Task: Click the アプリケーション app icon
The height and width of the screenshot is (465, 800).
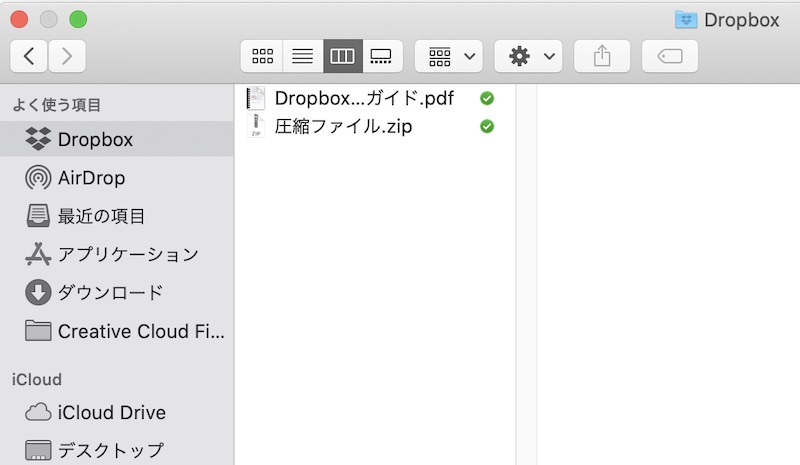Action: (x=38, y=254)
